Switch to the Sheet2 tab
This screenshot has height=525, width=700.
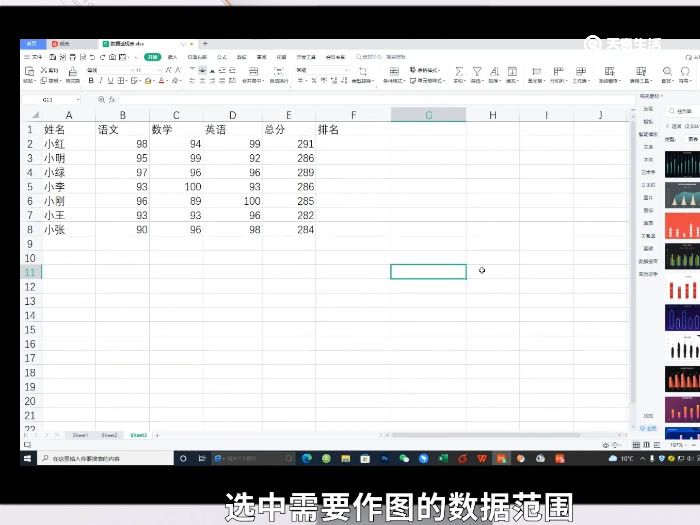pos(109,435)
